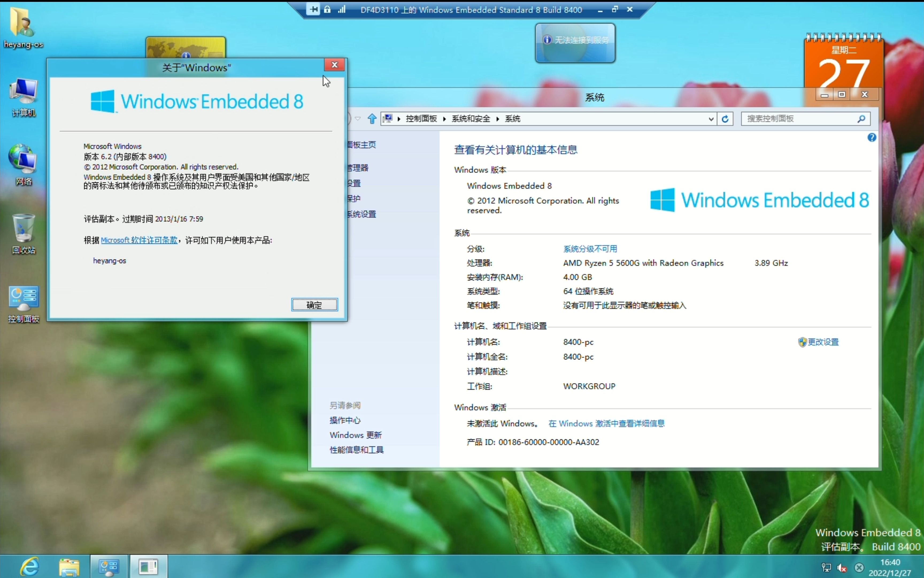Click the 更改设置 link
This screenshot has width=924, height=578.
tap(823, 342)
